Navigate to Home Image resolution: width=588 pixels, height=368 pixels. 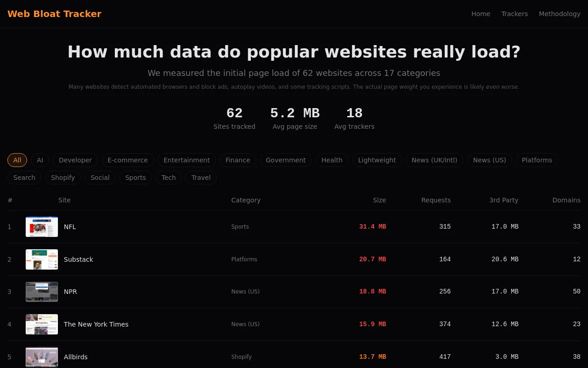click(481, 14)
